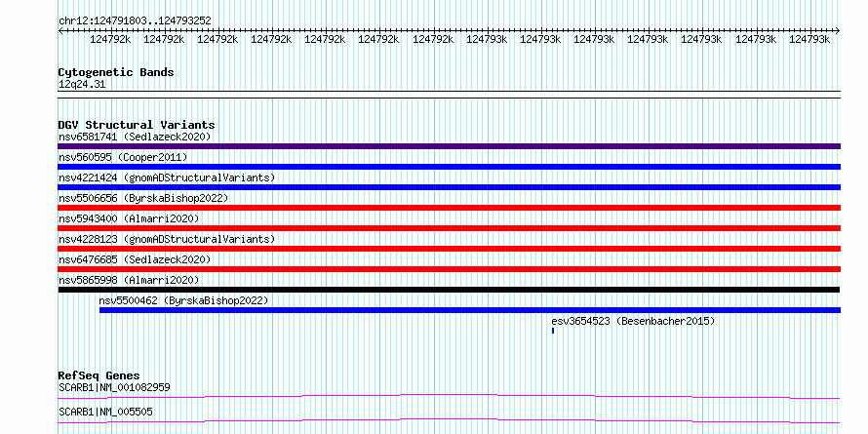Open nsv5865998 (Almarri2020) variant label
Image resolution: width=868 pixels, height=434 pixels.
click(x=129, y=280)
